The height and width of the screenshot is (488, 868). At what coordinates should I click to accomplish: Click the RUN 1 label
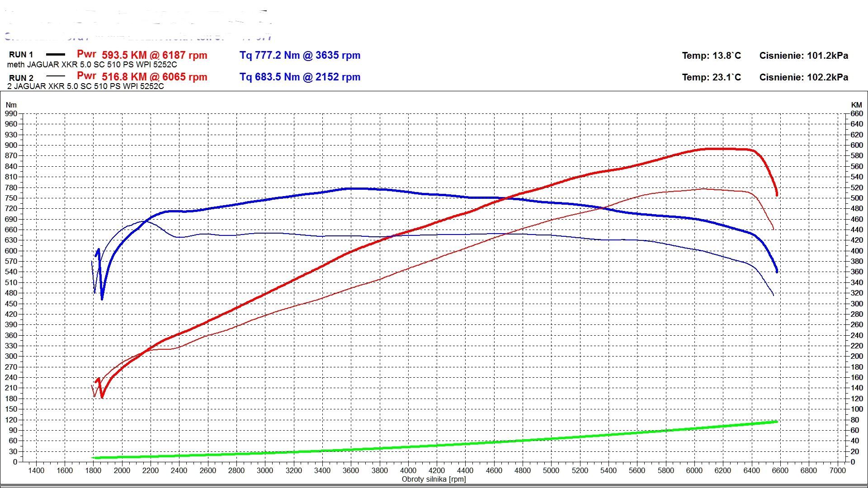(21, 55)
